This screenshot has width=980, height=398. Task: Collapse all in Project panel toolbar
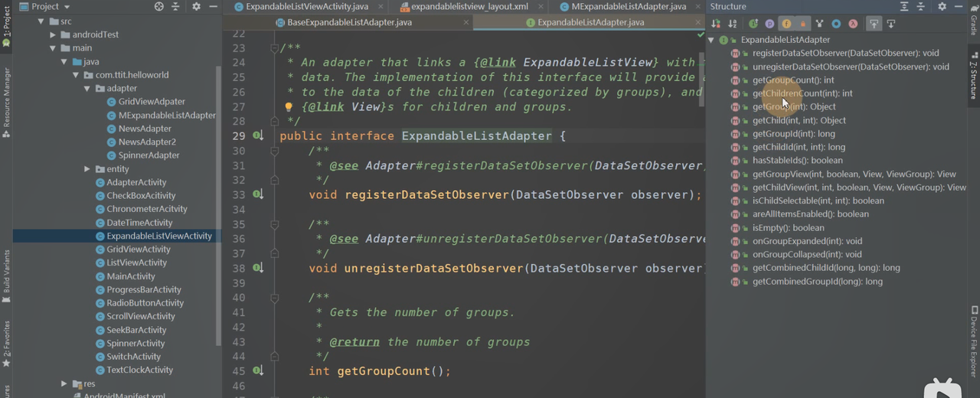coord(177,7)
